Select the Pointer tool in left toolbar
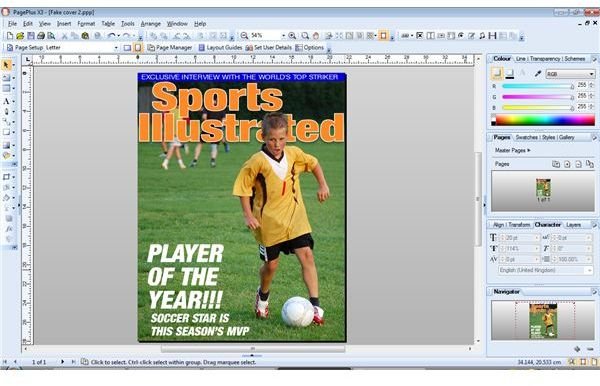The width and height of the screenshot is (600, 386). (x=6, y=65)
